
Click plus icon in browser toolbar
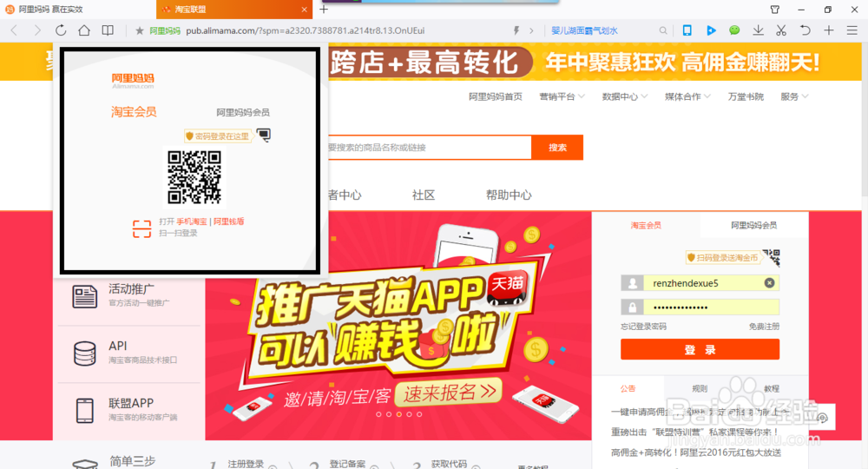pyautogui.click(x=829, y=30)
